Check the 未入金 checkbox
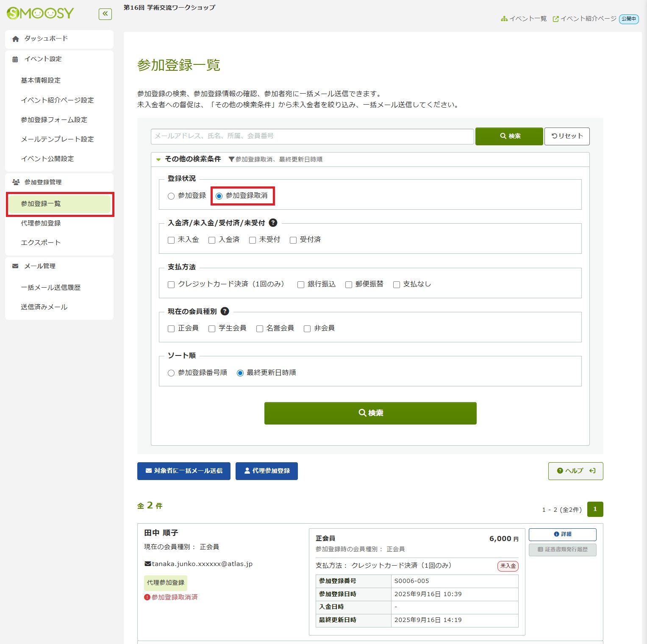This screenshot has height=644, width=647. point(171,240)
